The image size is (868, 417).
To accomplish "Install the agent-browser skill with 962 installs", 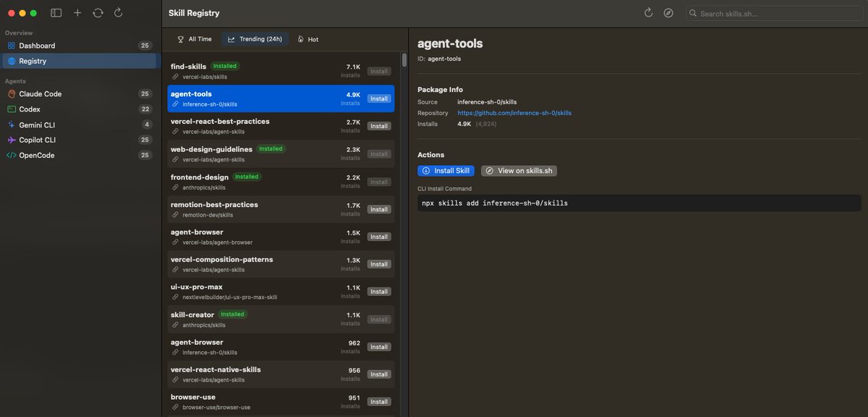I will pos(379,347).
